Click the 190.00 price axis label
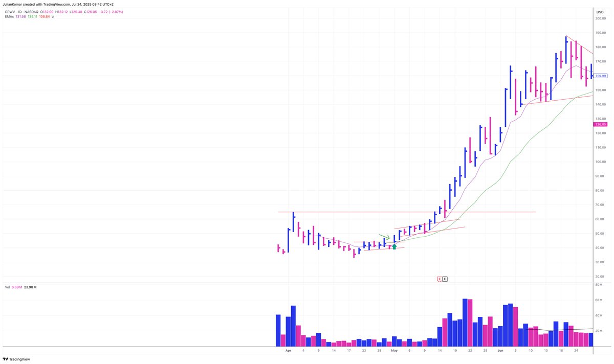 [601, 33]
